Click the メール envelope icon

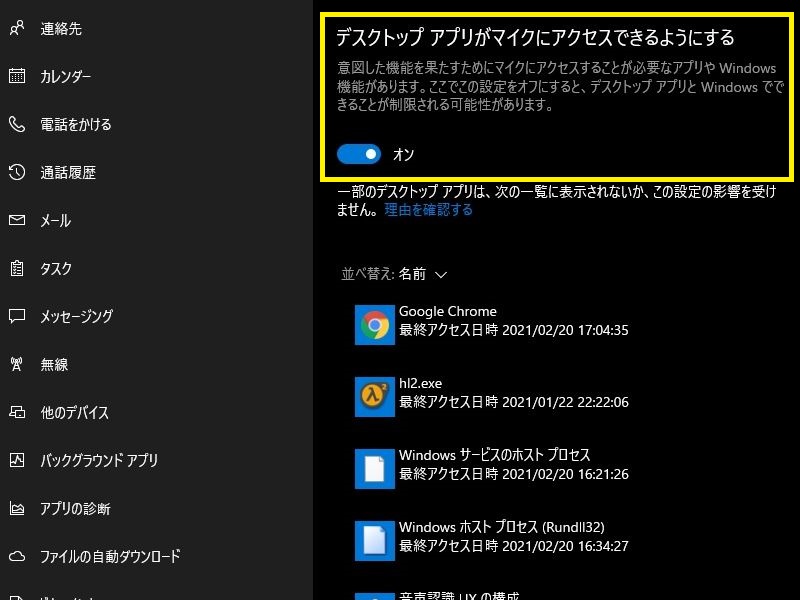pos(17,220)
